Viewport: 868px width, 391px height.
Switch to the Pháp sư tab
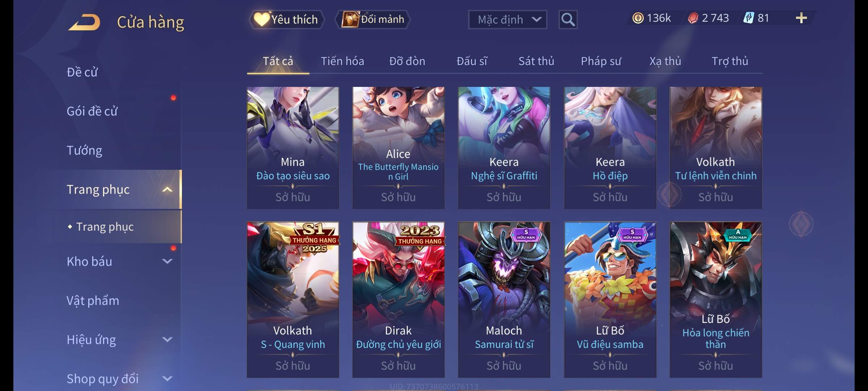[x=601, y=61]
